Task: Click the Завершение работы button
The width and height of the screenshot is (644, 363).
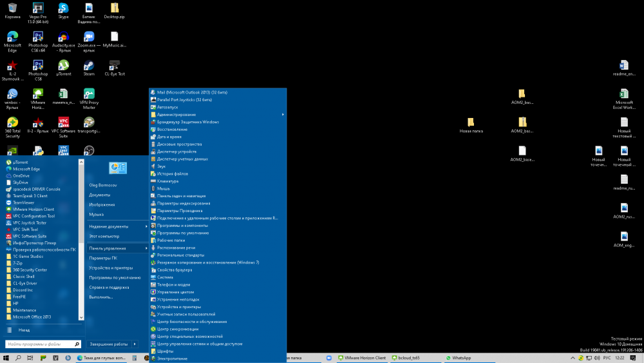Action: [109, 344]
